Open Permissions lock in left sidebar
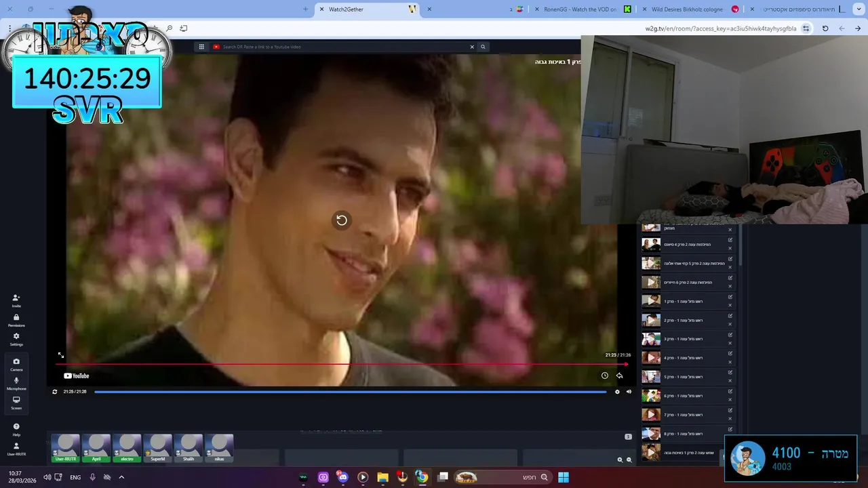This screenshot has height=488, width=868. tap(16, 320)
